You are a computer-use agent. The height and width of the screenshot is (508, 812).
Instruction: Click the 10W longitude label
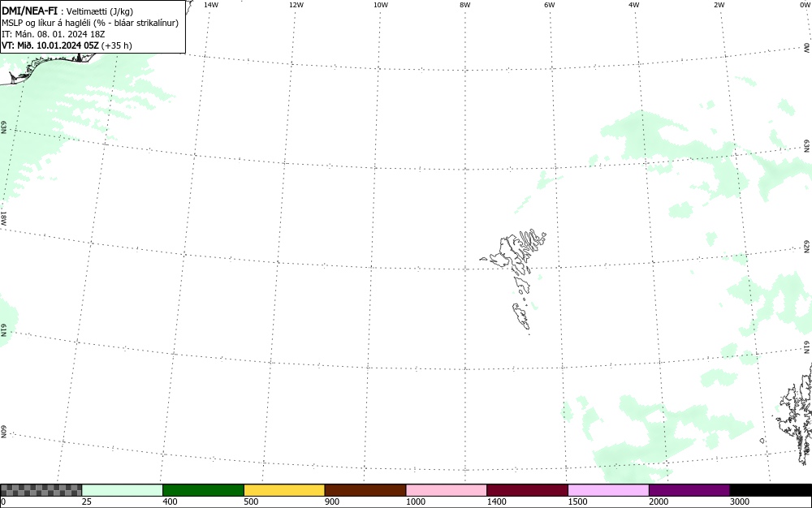coord(381,5)
